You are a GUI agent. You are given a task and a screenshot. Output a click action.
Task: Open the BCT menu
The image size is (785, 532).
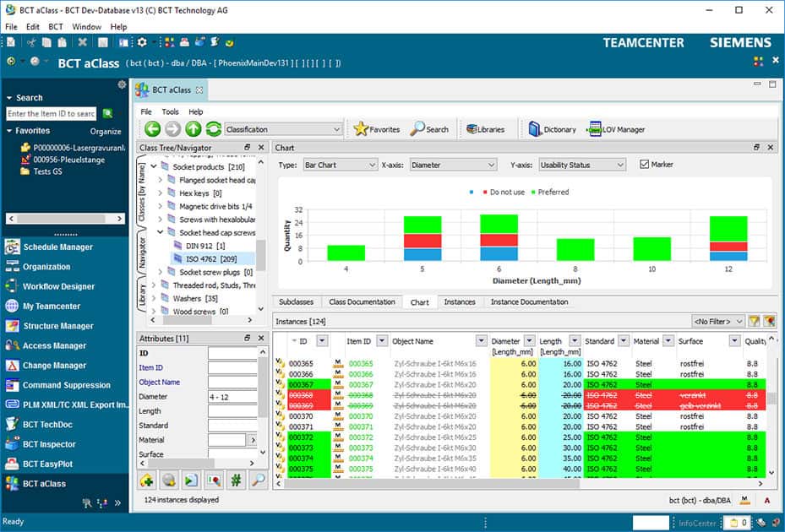[56, 26]
